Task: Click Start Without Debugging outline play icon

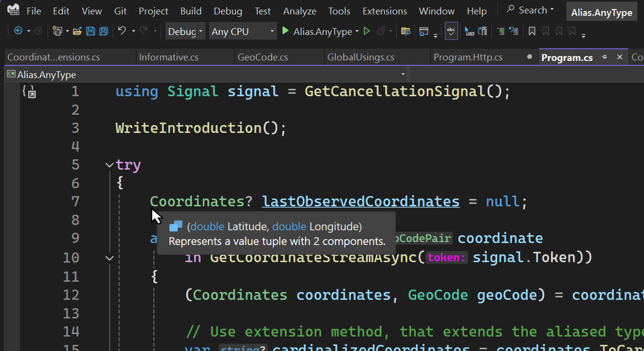Action: pyautogui.click(x=366, y=31)
